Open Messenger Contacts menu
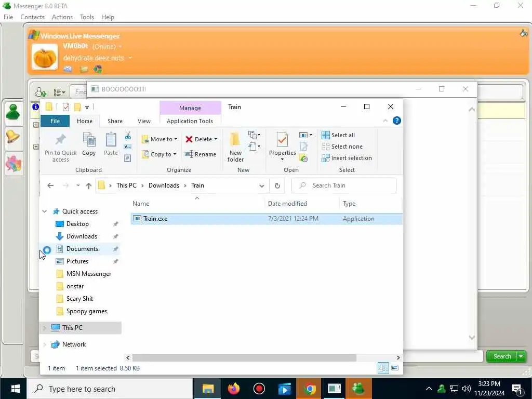This screenshot has height=399, width=532. point(33,17)
